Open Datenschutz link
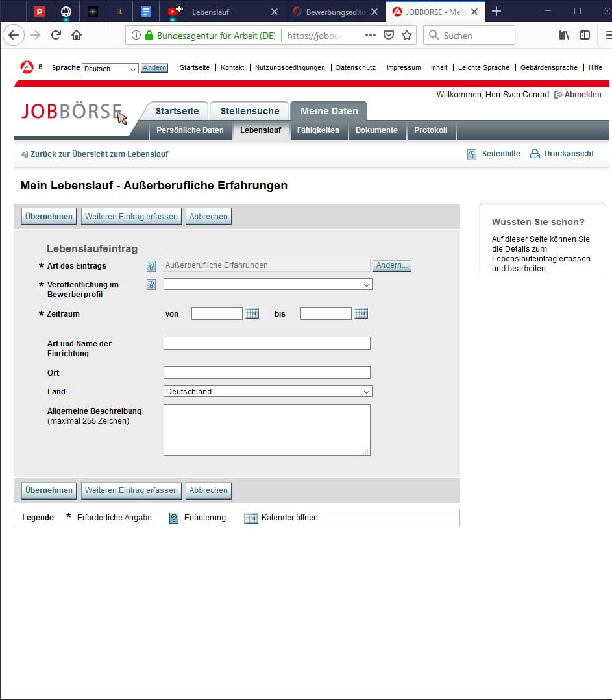 tap(356, 68)
